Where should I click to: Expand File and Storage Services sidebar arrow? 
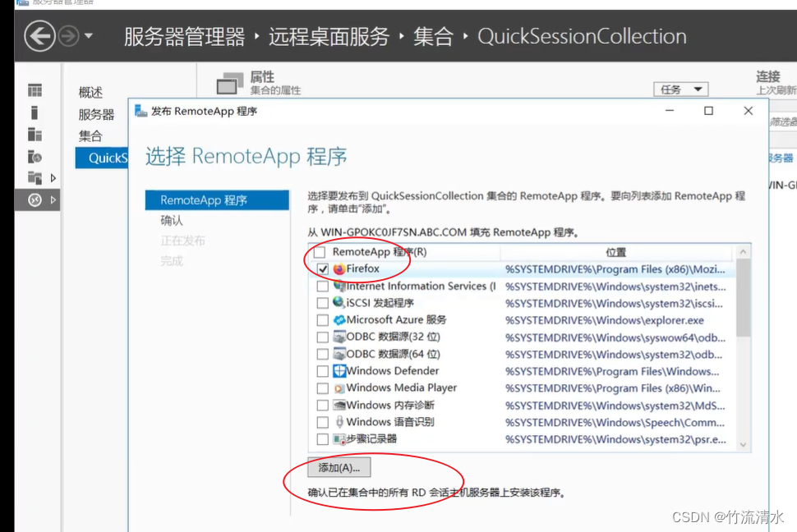[53, 178]
